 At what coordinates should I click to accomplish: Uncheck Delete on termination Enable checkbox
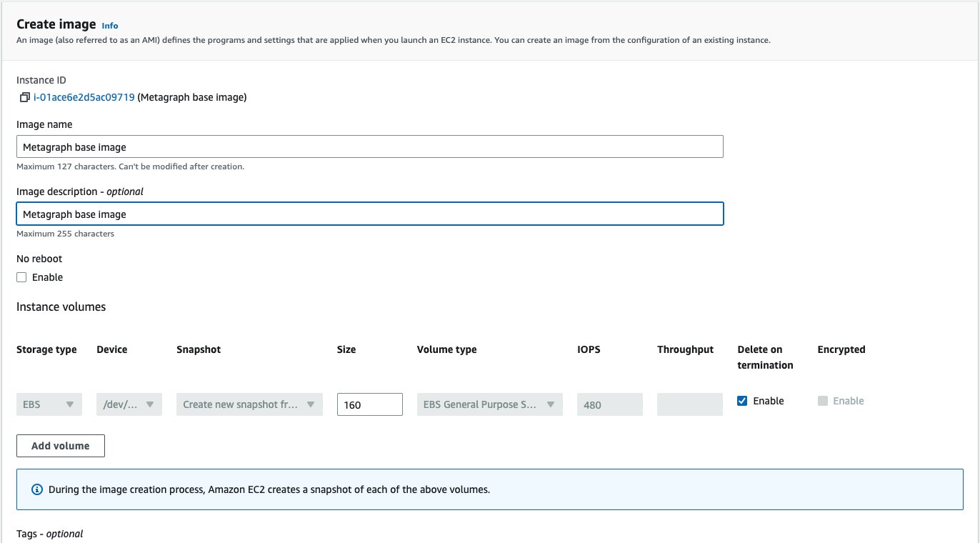click(x=742, y=401)
